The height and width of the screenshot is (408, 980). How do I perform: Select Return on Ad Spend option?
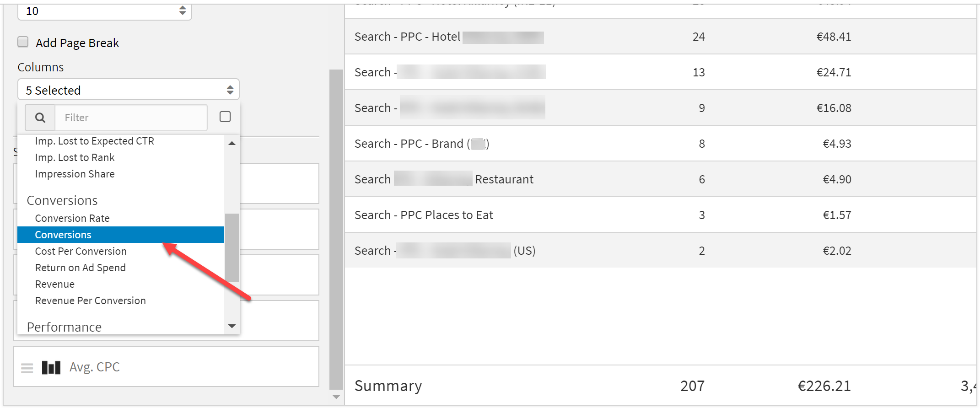pos(80,268)
